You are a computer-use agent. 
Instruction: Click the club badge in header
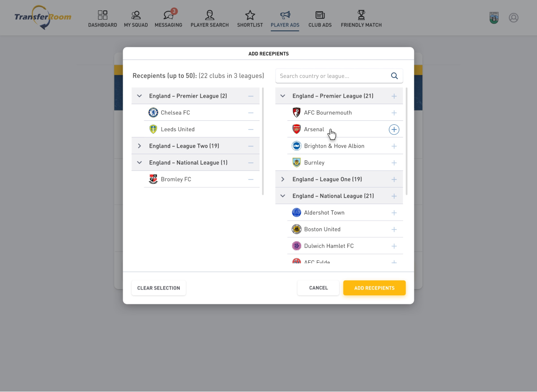click(494, 18)
